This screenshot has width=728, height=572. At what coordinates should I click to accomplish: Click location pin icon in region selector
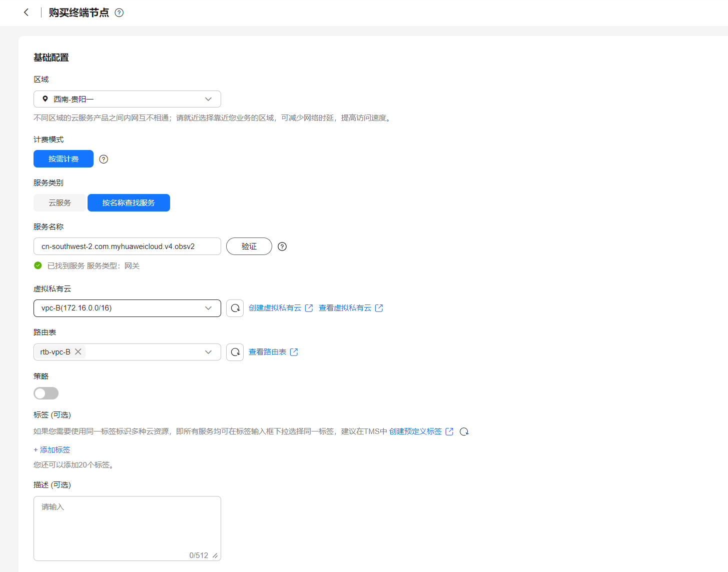(45, 99)
